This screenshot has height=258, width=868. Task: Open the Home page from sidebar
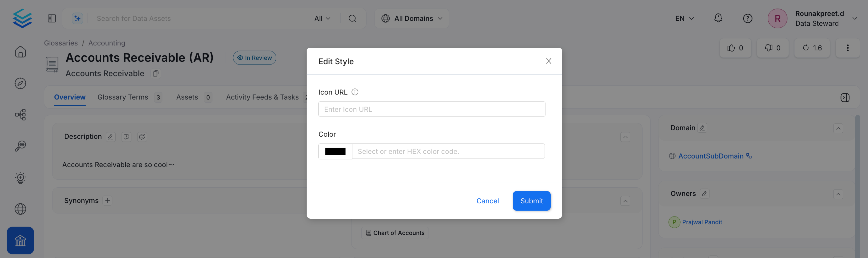tap(20, 52)
